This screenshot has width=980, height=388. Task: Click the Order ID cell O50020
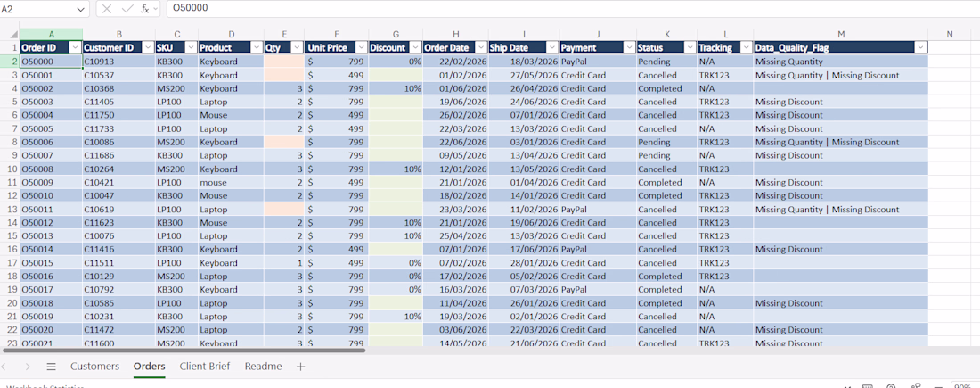[x=52, y=330]
